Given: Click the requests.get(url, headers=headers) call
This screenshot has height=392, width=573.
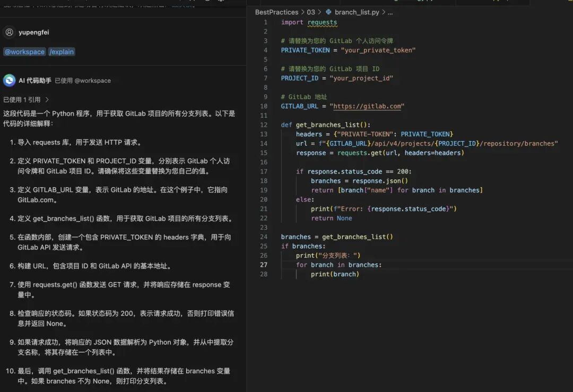Looking at the screenshot, I should 401,153.
